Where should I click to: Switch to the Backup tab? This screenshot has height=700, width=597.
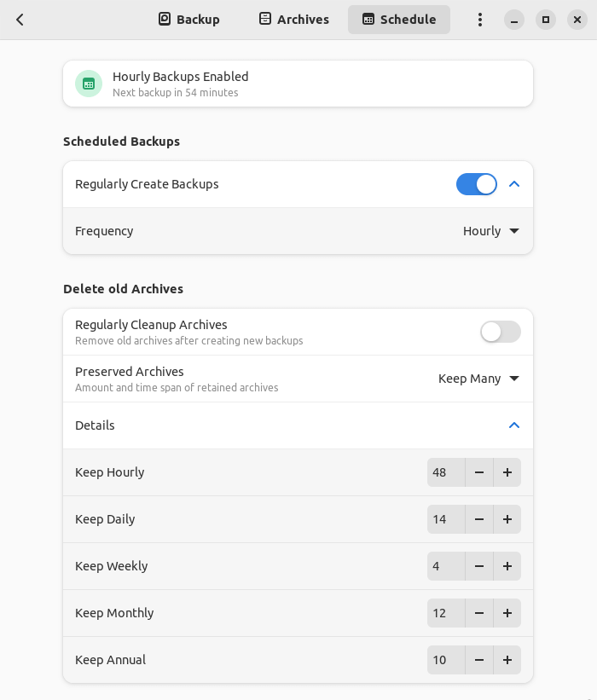[188, 20]
